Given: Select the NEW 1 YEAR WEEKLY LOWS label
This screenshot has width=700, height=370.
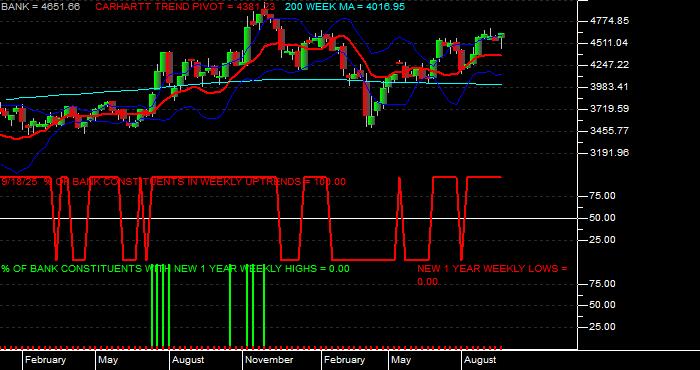Looking at the screenshot, I should [x=492, y=275].
